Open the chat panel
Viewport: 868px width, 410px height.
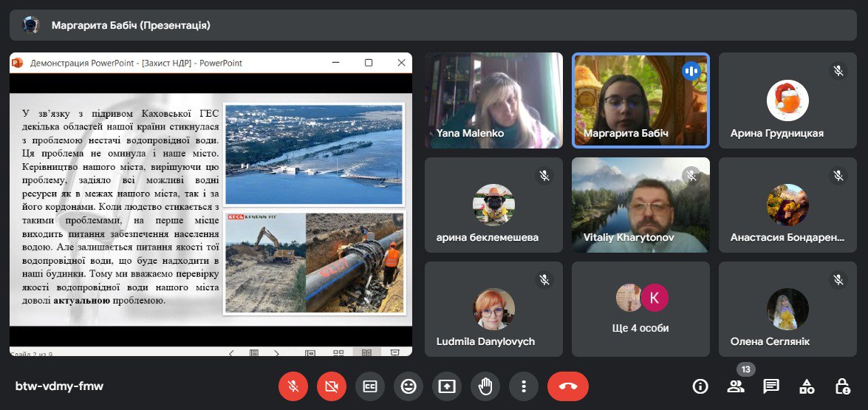click(771, 386)
